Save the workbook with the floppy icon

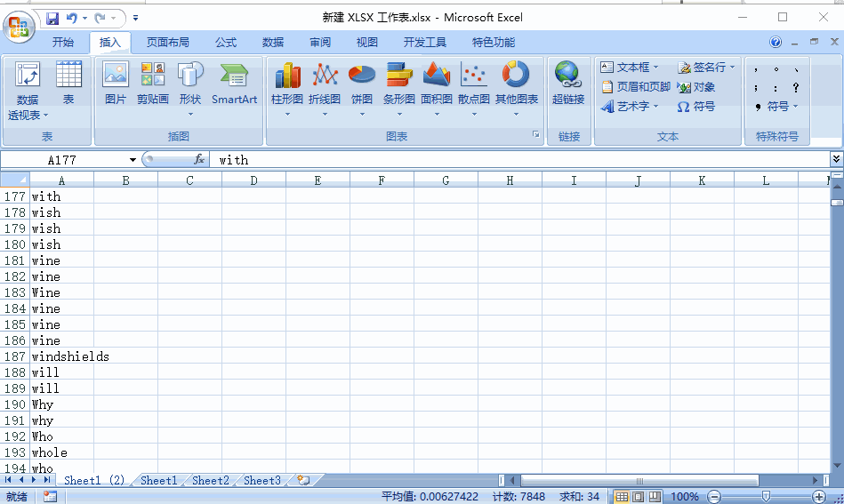click(x=52, y=19)
